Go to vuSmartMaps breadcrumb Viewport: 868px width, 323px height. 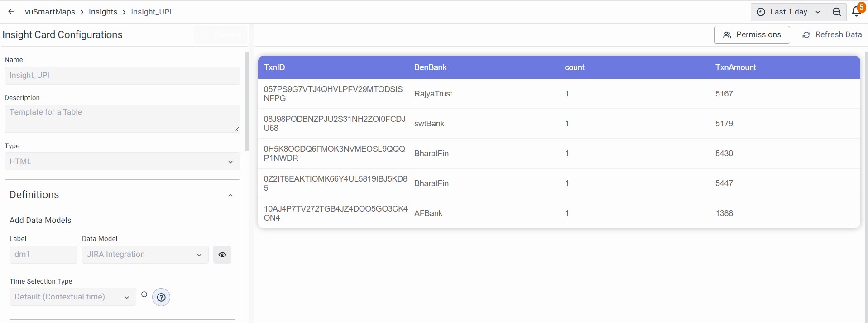tap(50, 12)
